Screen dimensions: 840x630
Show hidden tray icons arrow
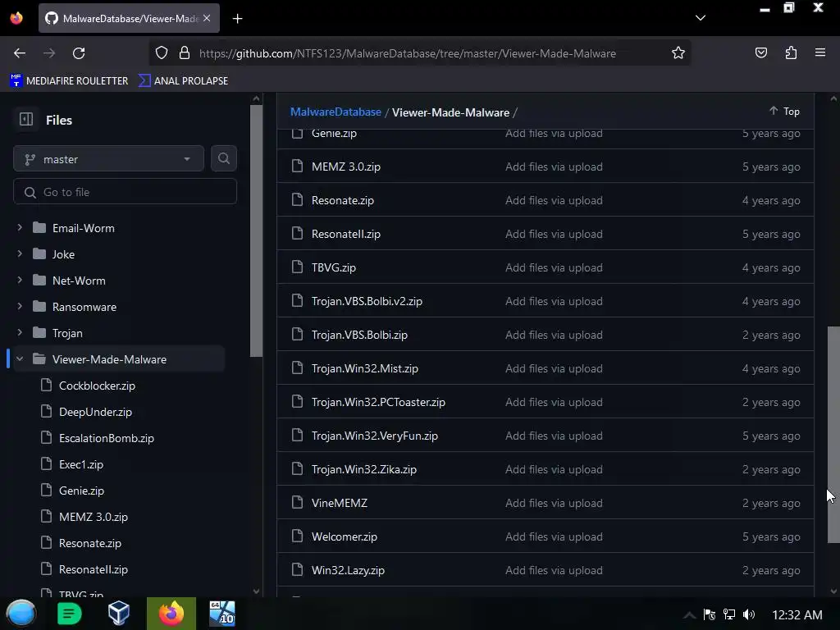tap(689, 615)
